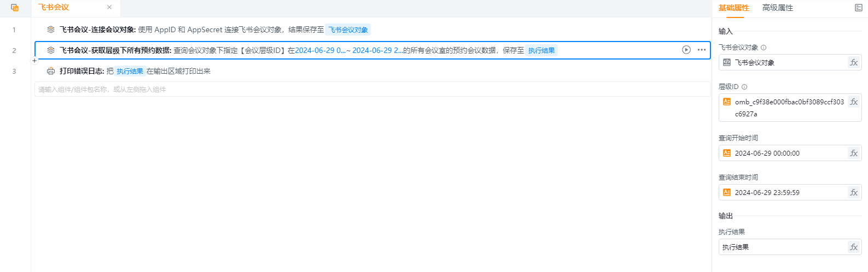The width and height of the screenshot is (868, 272).
Task: Click fx icon in 查询结束时间 field
Action: (853, 193)
